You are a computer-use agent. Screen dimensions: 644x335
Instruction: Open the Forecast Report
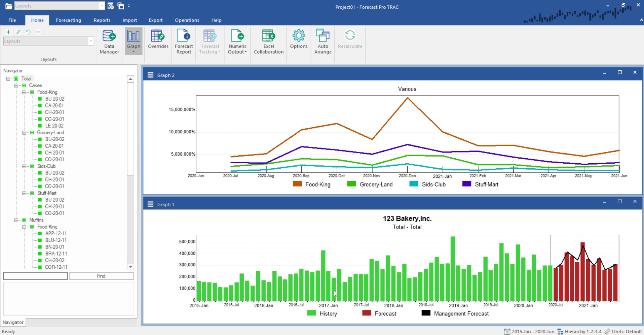[184, 42]
